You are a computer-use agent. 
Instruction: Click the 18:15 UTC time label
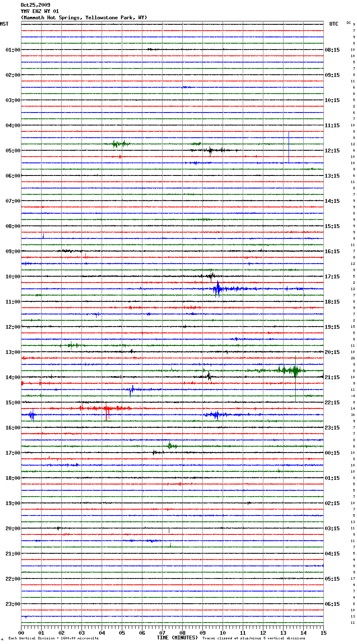point(332,302)
